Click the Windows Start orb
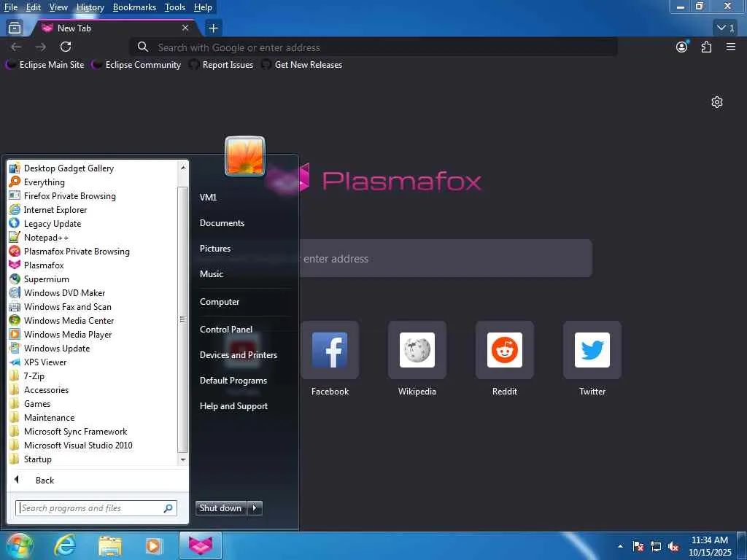747x560 pixels. (18, 545)
